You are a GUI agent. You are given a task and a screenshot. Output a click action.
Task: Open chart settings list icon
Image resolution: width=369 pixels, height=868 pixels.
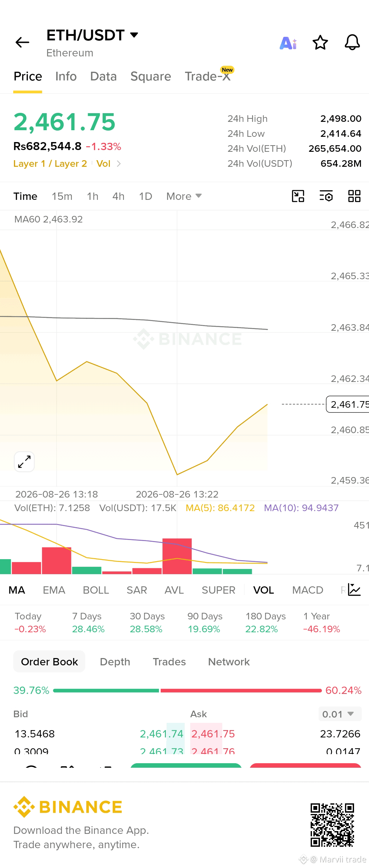click(x=326, y=196)
